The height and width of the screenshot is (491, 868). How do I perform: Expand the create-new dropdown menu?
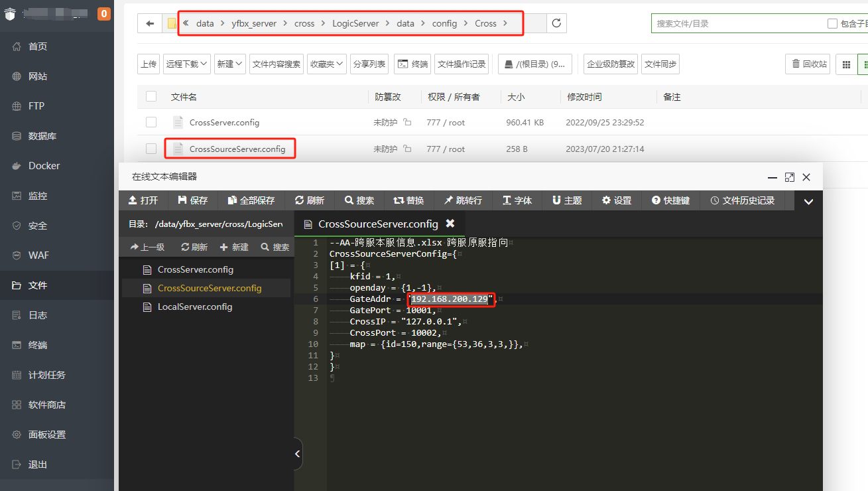click(x=229, y=64)
